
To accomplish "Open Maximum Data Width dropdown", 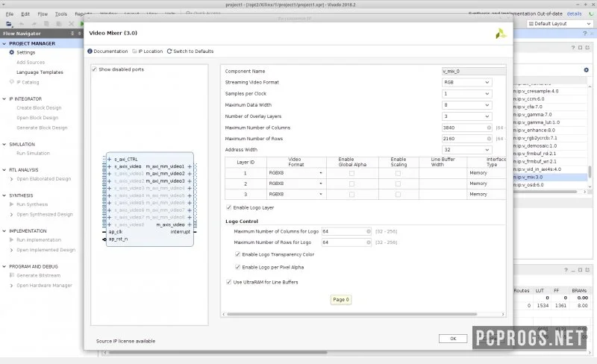I will point(467,105).
